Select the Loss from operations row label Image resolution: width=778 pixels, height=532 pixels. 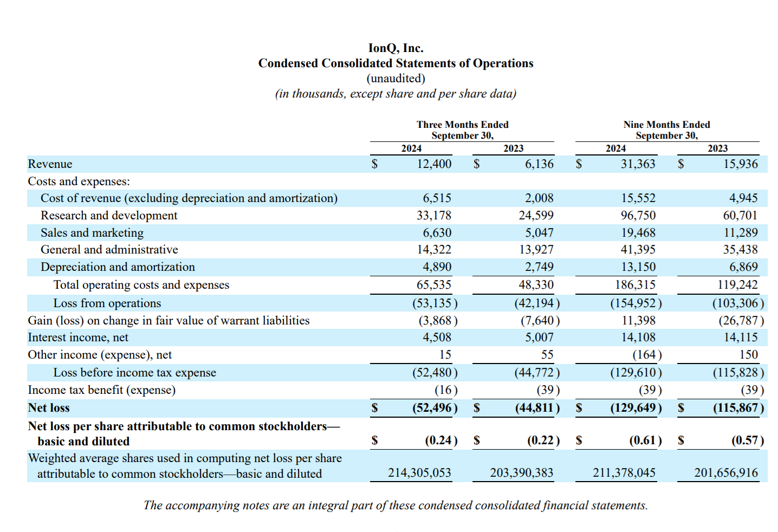tap(107, 303)
